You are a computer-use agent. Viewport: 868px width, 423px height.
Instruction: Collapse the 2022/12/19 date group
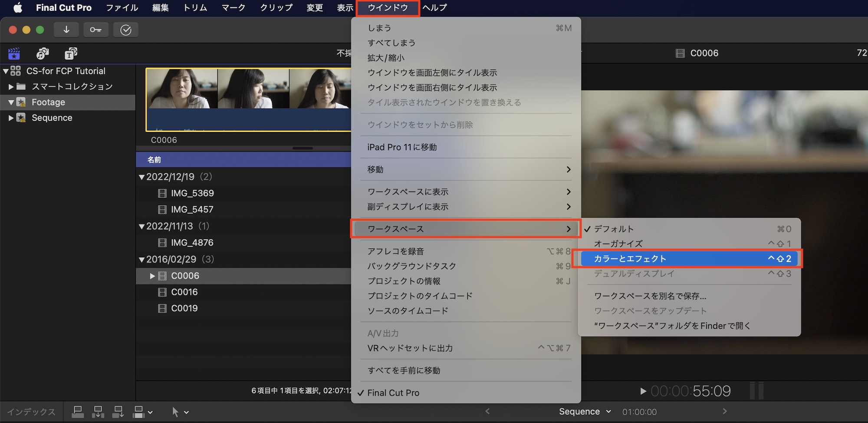141,177
